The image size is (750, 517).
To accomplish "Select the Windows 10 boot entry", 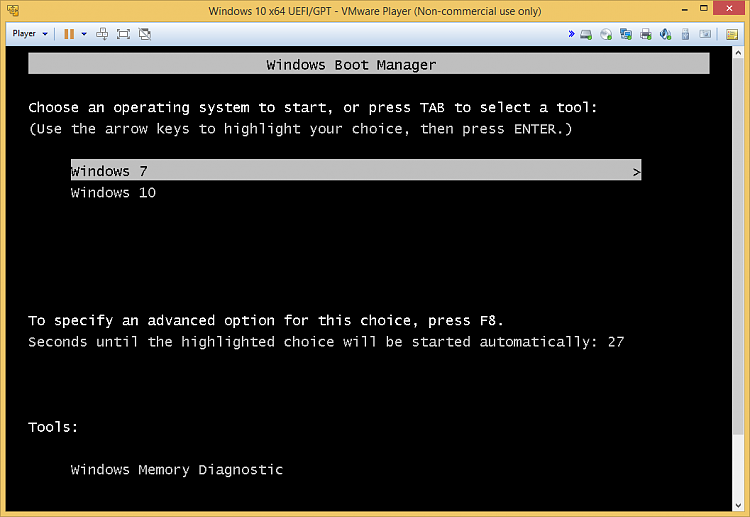I will pyautogui.click(x=113, y=192).
